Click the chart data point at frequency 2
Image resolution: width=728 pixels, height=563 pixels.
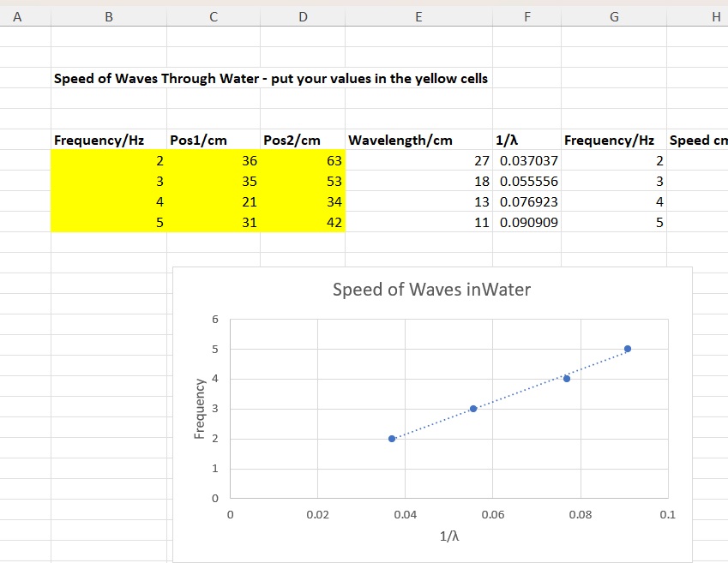[392, 439]
